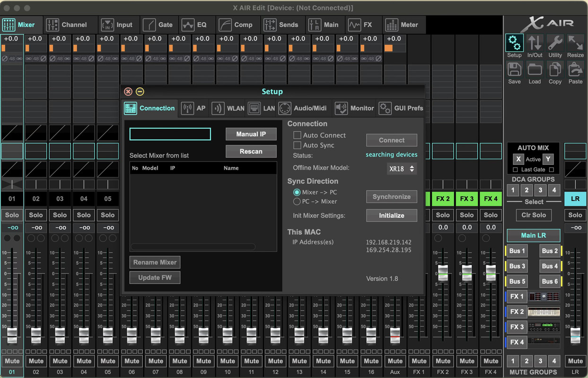Click the Resize arrows icon
This screenshot has height=378, width=588.
pyautogui.click(x=575, y=43)
